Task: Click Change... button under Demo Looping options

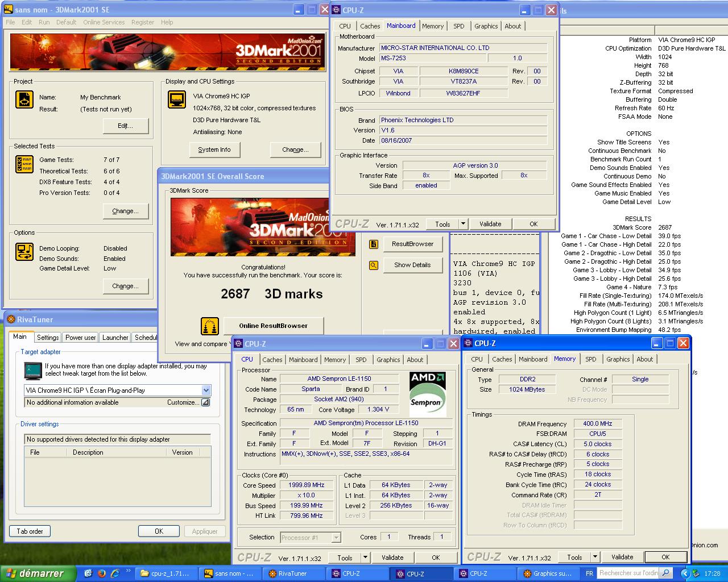Action: 126,286
